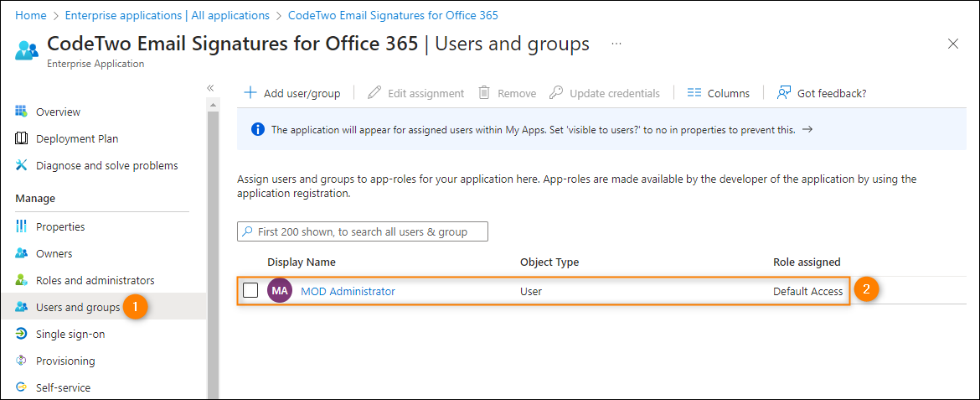The width and height of the screenshot is (980, 400).
Task: Click the arrow at end of info banner
Action: pyautogui.click(x=807, y=130)
